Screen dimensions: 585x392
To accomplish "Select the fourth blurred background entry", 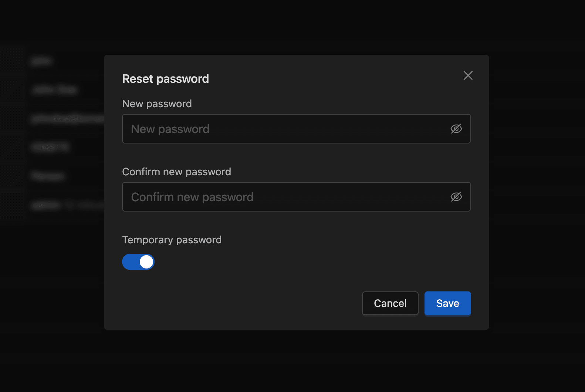I will [x=50, y=147].
